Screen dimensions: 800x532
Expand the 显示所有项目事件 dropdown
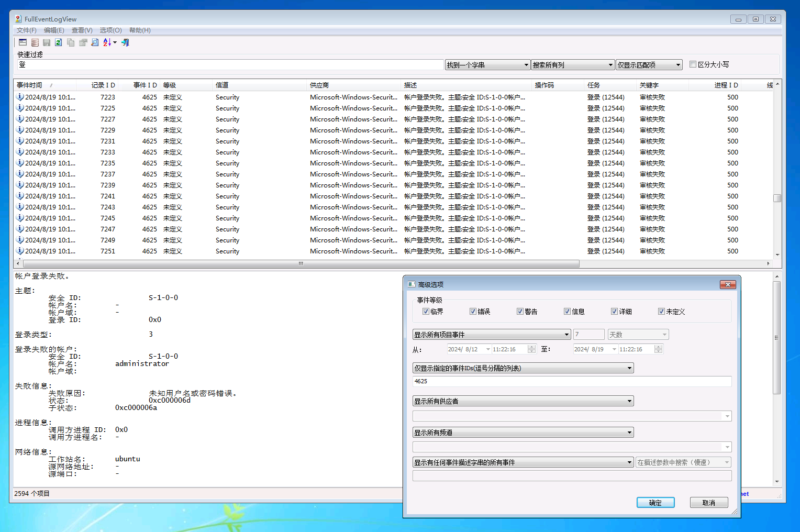[x=492, y=335]
